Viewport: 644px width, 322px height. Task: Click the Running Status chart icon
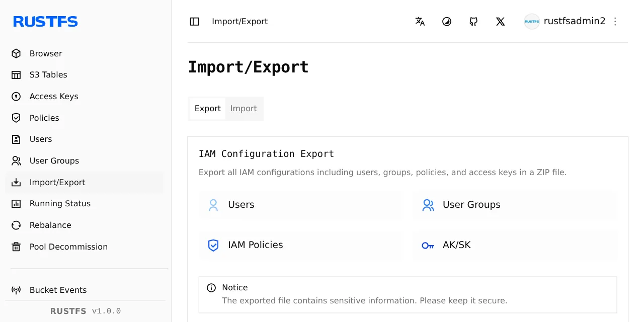coord(16,204)
